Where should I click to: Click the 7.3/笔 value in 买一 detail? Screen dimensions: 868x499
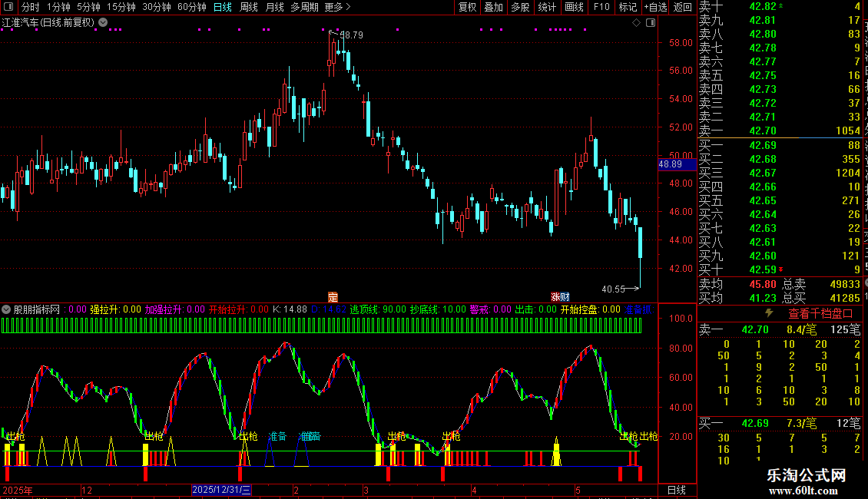801,423
